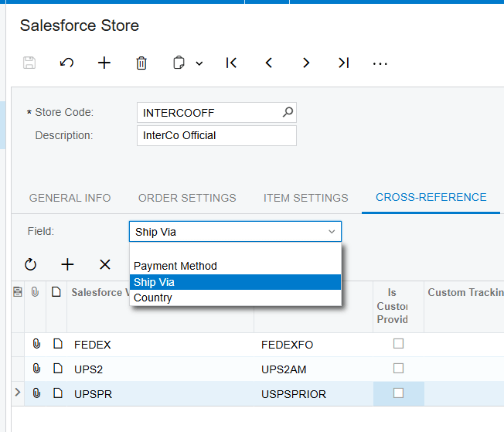Choose Payment Method from the dropdown list
This screenshot has width=504, height=432.
[x=235, y=266]
